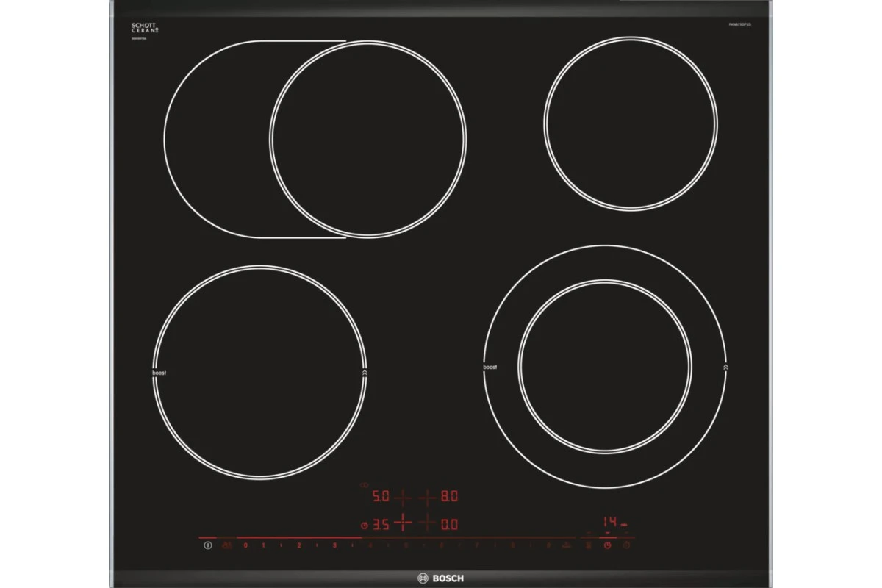This screenshot has height=588, width=882.
Task: Select the front-left zone cross next to 3.5
Action: [403, 524]
